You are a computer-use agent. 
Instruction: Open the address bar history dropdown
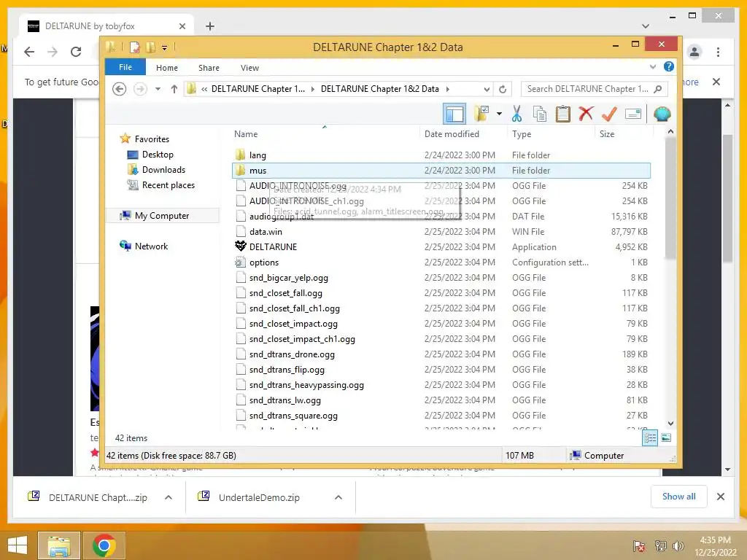coord(487,89)
